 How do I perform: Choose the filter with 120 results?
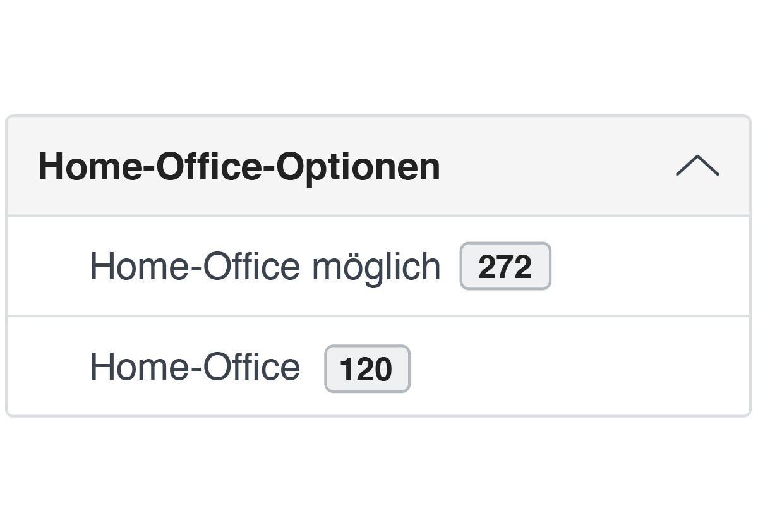point(195,367)
